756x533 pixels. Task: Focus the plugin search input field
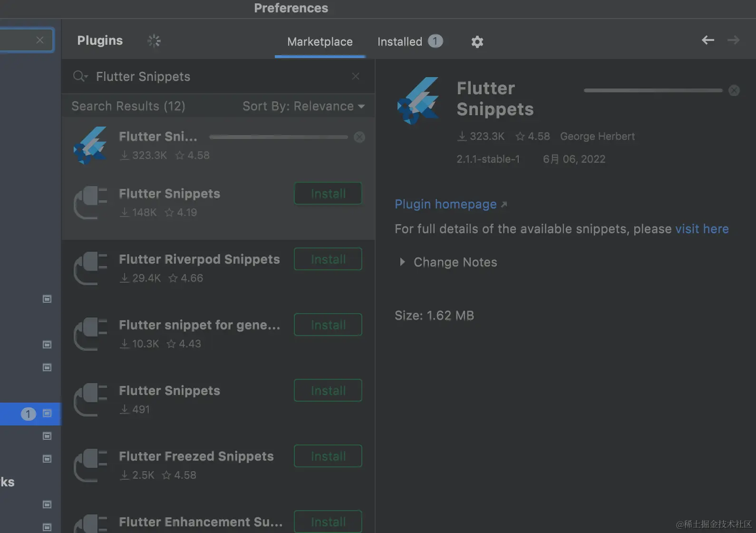(219, 77)
